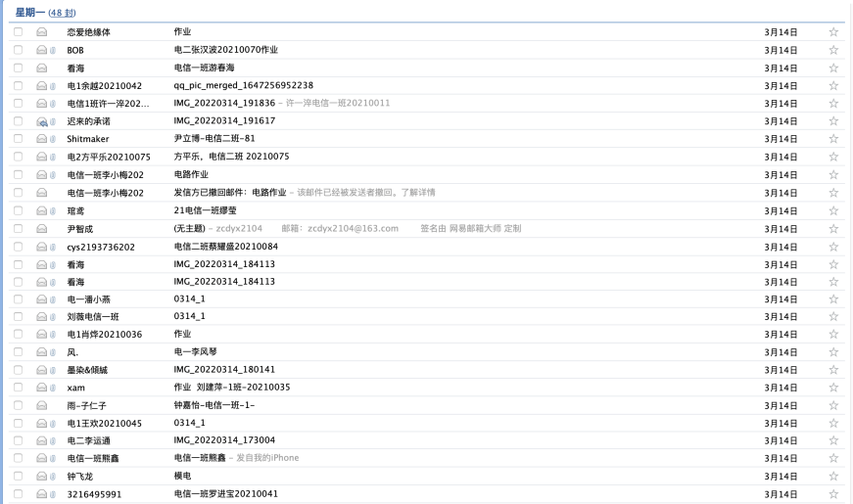Click attachment icon on 电1余超20210042 email
Image resolution: width=853 pixels, height=504 pixels.
coord(54,85)
